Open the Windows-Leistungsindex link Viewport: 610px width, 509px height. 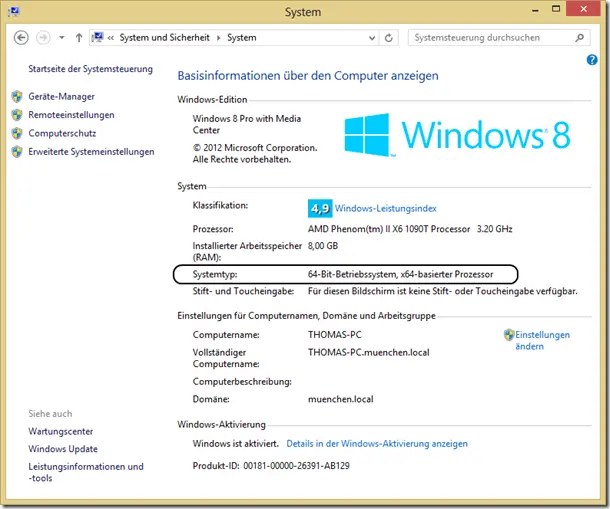tap(386, 209)
